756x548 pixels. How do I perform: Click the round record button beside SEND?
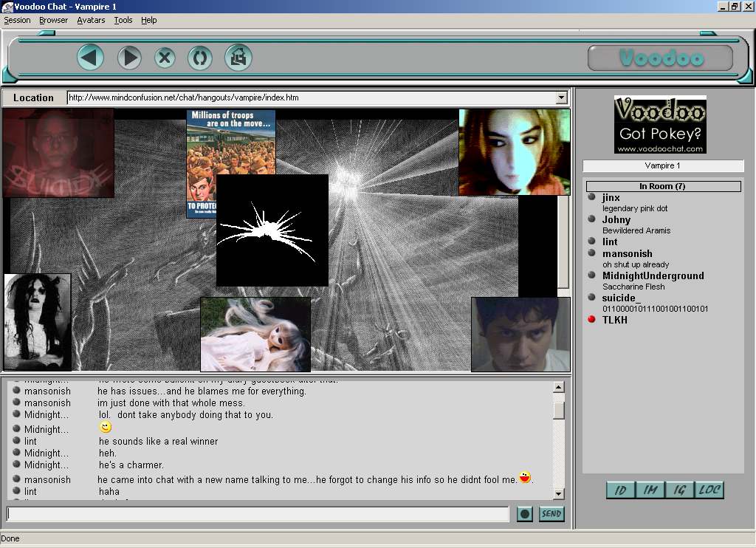click(524, 513)
